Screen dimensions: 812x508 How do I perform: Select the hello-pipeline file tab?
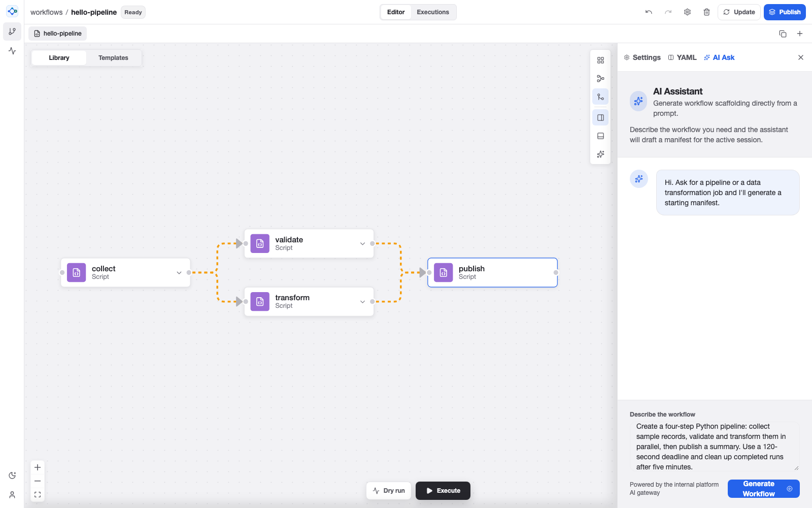coord(57,34)
